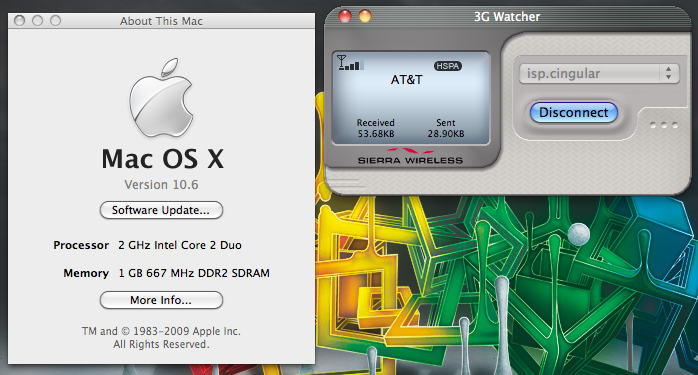The width and height of the screenshot is (698, 375).
Task: Close the About This Mac window
Action: point(19,20)
